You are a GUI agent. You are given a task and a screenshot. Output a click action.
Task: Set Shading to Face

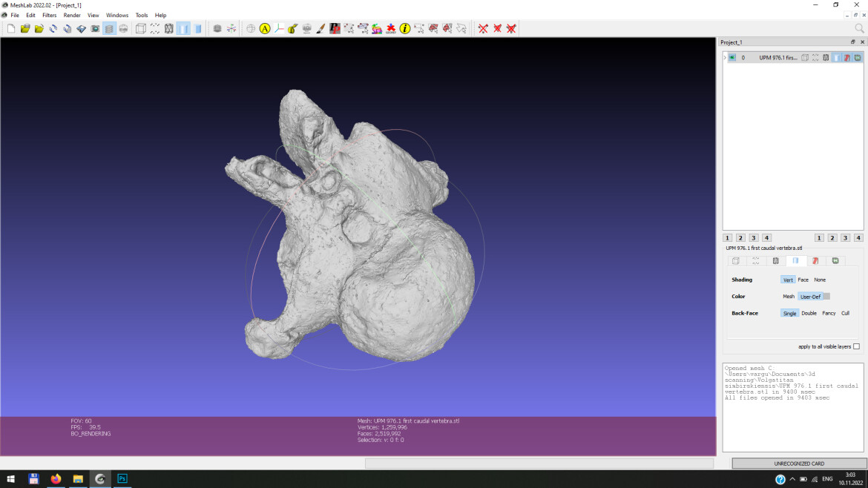click(x=803, y=280)
